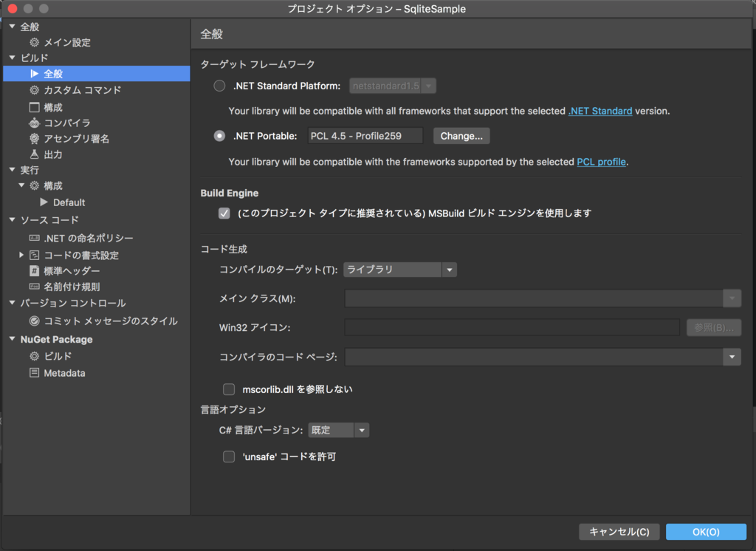Click the Change... button
This screenshot has height=551, width=756.
pos(461,136)
